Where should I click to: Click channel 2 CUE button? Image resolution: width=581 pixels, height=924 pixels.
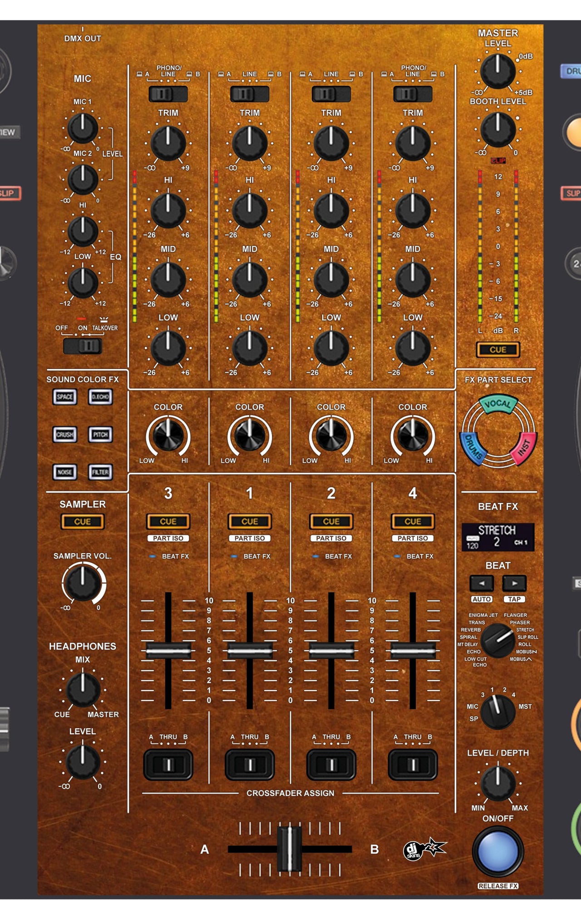[x=331, y=522]
